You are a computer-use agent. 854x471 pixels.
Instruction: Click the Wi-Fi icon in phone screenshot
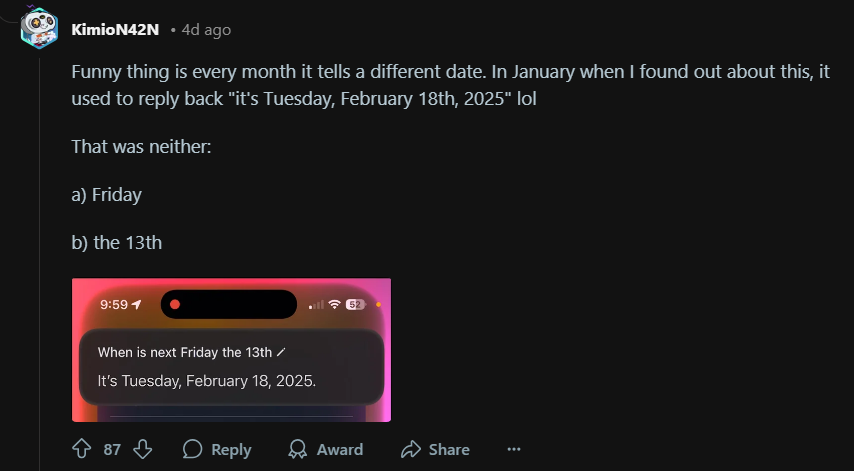click(335, 304)
